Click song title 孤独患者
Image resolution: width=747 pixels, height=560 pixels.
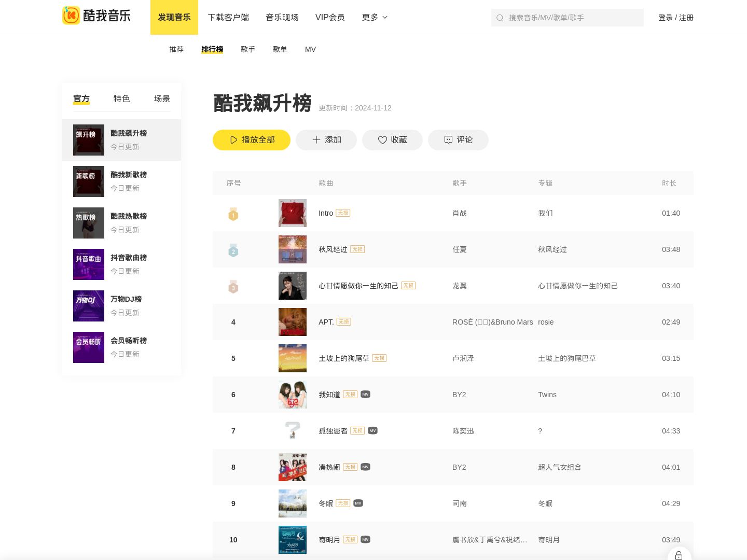point(333,431)
